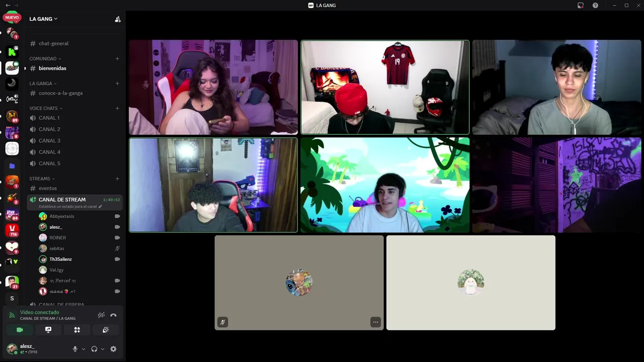Open the chat-general channel
The image size is (644, 362).
[x=75, y=43]
